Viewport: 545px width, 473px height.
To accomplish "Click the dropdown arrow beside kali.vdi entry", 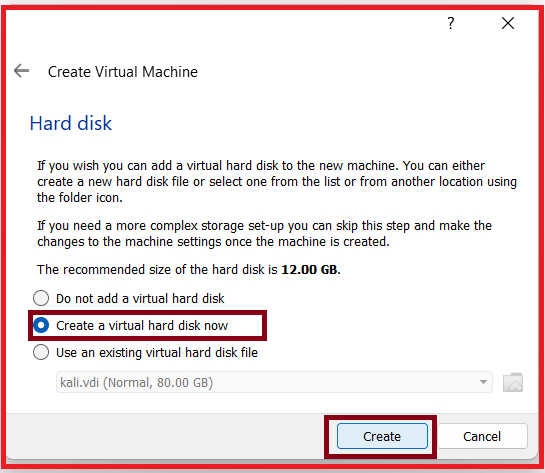I will 483,382.
